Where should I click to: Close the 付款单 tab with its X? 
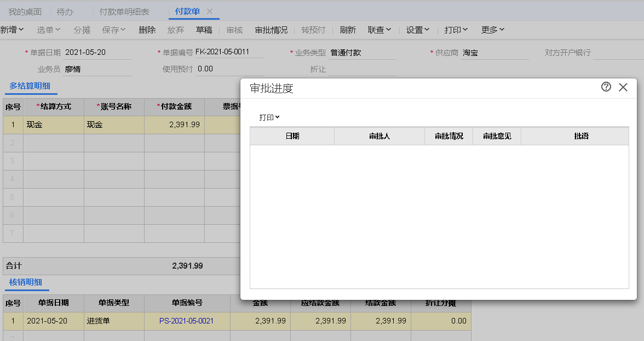point(209,12)
